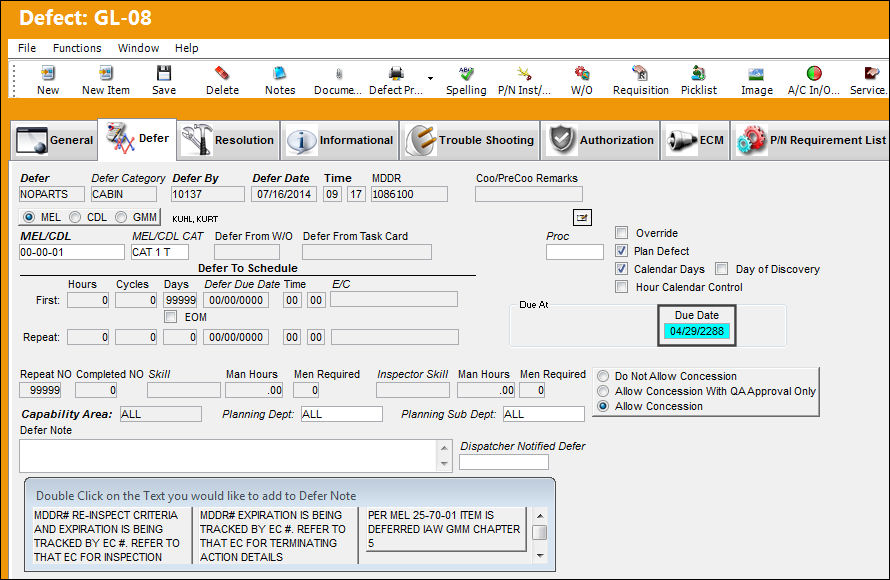Viewport: 890px width, 580px height.
Task: Toggle the Plan Defect checkbox
Action: [x=622, y=251]
